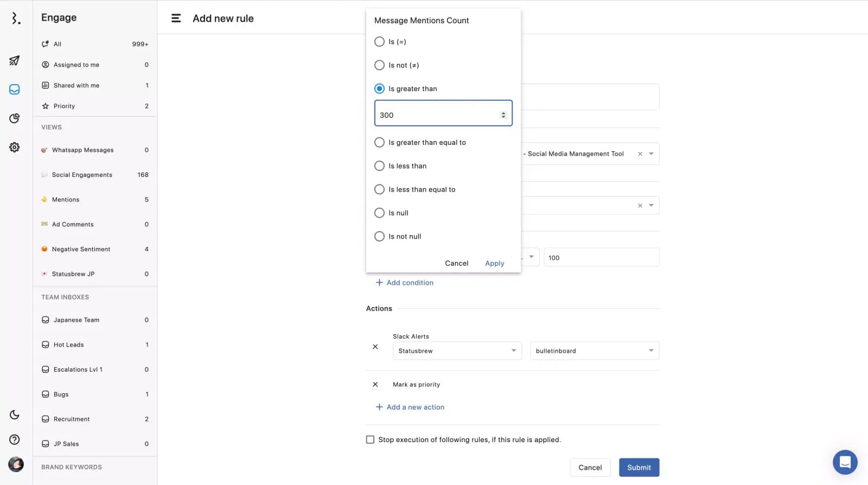Viewport: 868px width, 485px height.
Task: Open the Settings gear icon
Action: tap(15, 147)
